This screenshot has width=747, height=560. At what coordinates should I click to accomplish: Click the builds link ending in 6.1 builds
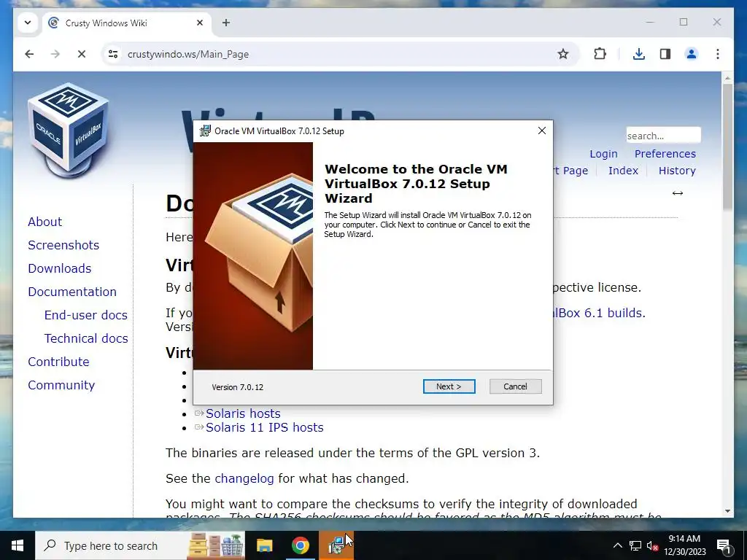(x=599, y=313)
